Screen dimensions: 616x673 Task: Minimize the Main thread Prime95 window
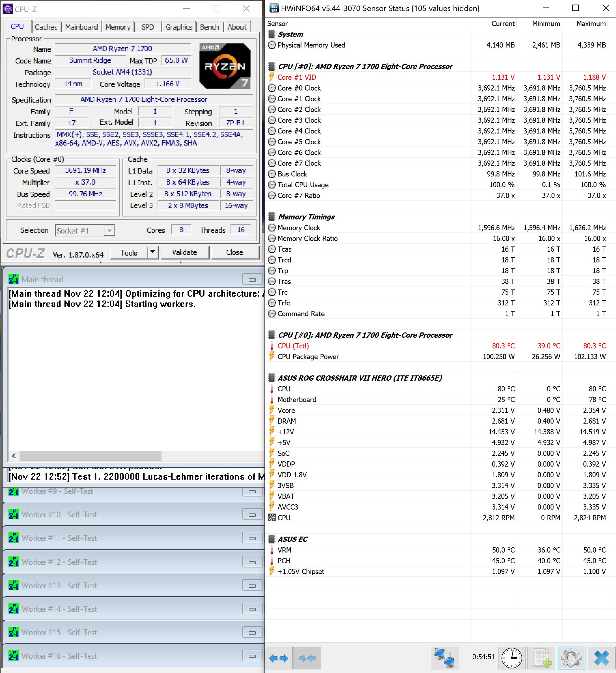click(252, 280)
